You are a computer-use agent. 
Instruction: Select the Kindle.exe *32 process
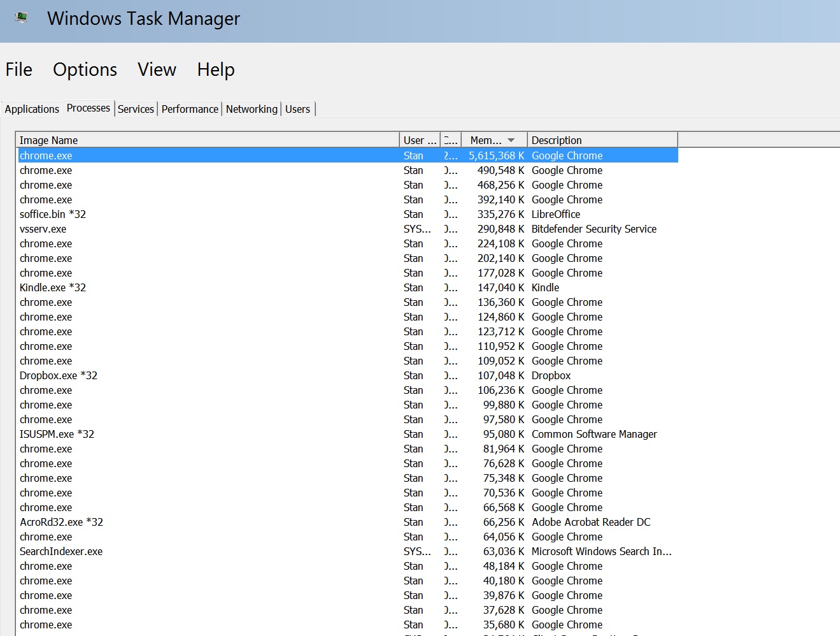[x=53, y=287]
